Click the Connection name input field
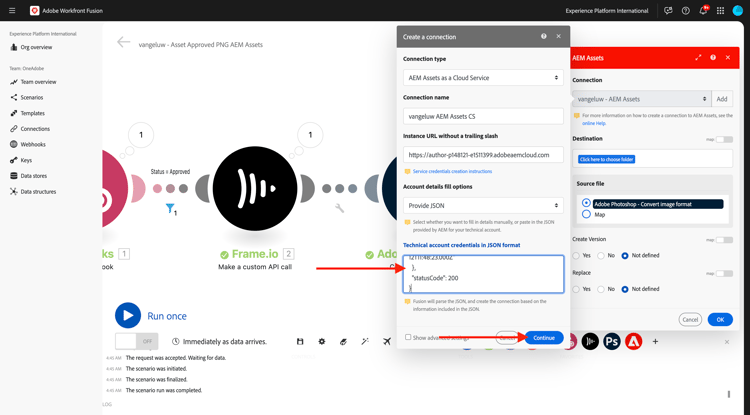Image resolution: width=750 pixels, height=415 pixels. coord(483,116)
